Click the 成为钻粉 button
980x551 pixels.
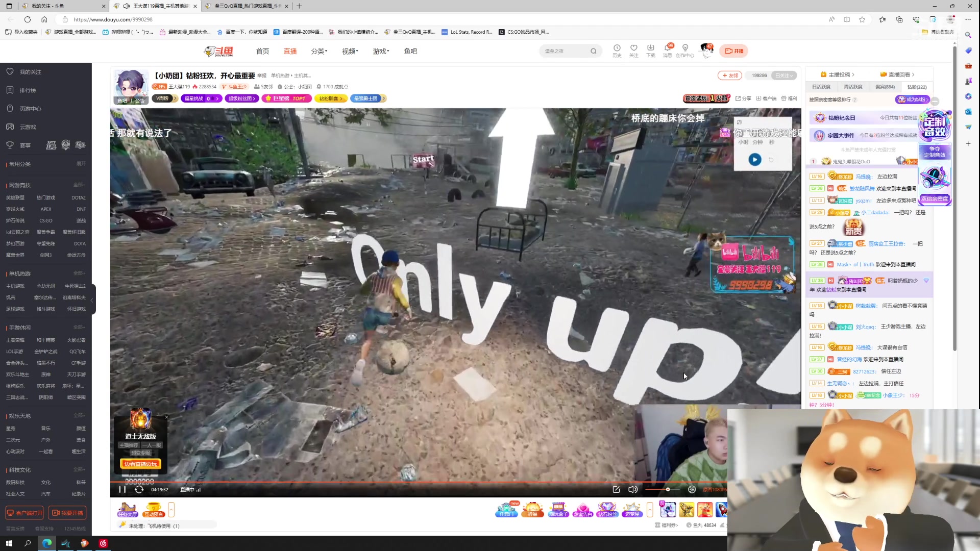pyautogui.click(x=912, y=99)
